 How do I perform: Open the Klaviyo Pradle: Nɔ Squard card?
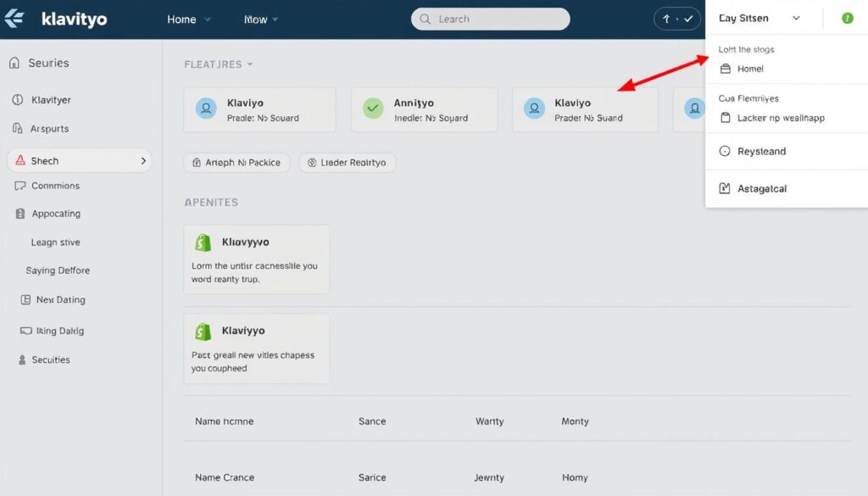click(x=259, y=109)
